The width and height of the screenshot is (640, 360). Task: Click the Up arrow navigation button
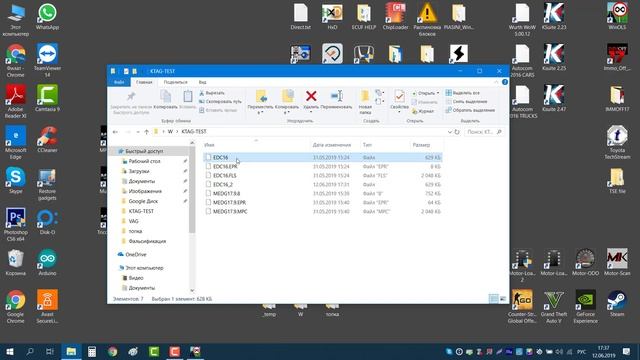point(146,132)
